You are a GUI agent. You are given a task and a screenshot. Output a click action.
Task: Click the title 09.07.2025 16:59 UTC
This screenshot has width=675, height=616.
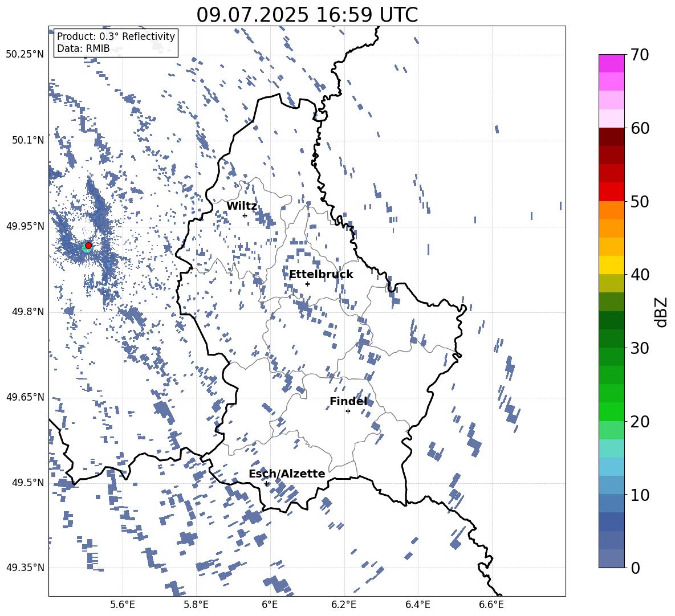click(307, 15)
